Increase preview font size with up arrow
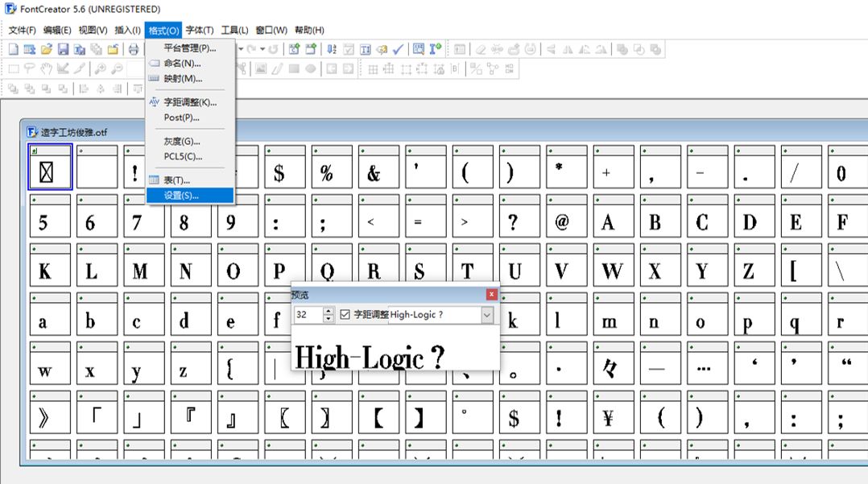 (x=329, y=311)
